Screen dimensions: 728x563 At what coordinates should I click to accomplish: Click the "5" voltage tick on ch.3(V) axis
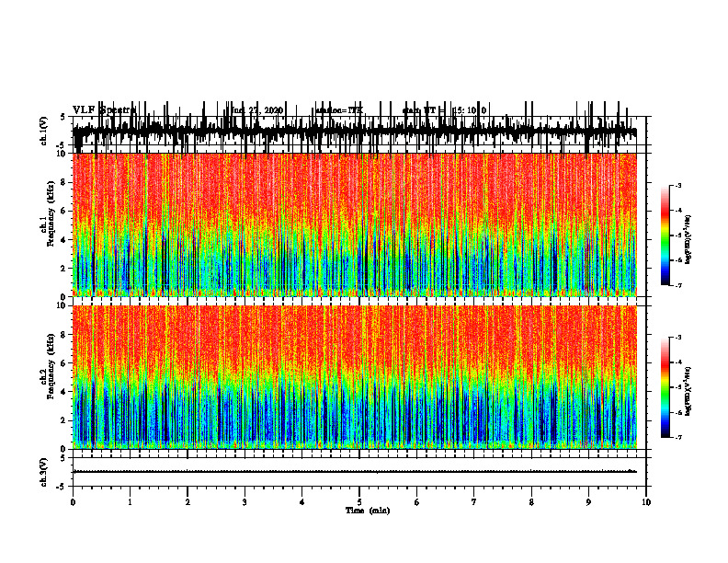(64, 458)
